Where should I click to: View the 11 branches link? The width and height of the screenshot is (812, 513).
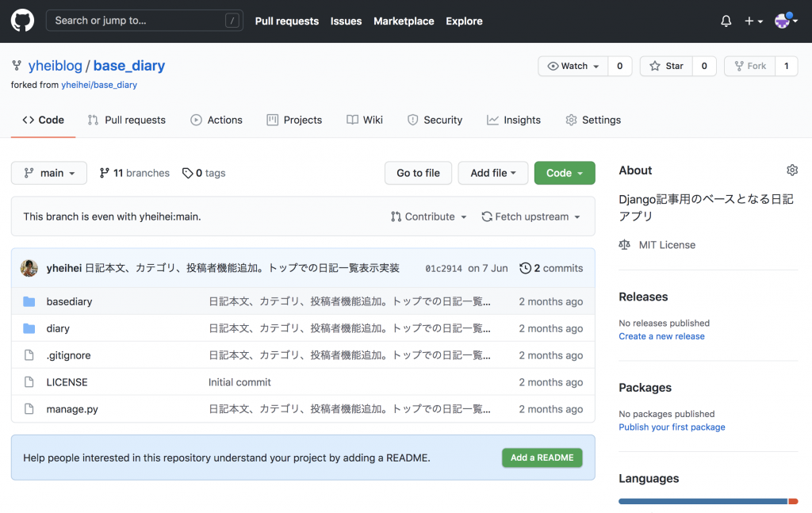coord(135,173)
